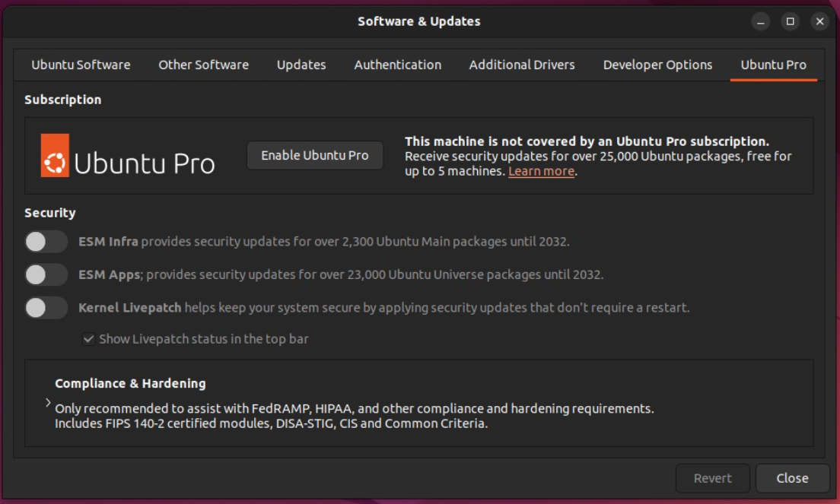The image size is (840, 504).
Task: Click the 'ESM Infra provides security updates' text
Action: (x=323, y=241)
